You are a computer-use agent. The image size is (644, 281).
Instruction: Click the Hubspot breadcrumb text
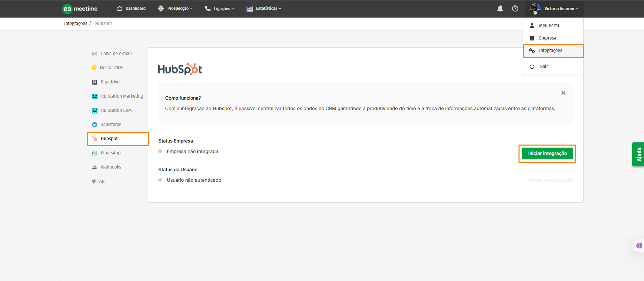(x=104, y=23)
